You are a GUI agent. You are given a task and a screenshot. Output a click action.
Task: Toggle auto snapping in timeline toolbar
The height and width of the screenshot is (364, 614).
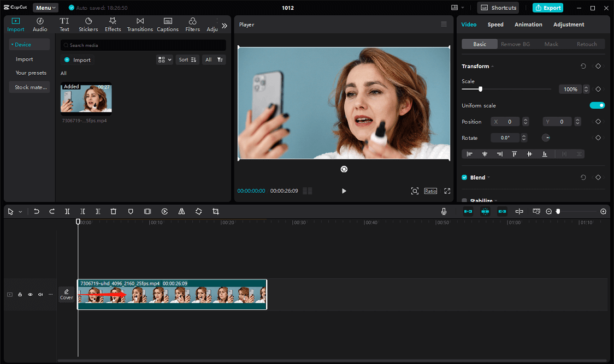pos(485,211)
